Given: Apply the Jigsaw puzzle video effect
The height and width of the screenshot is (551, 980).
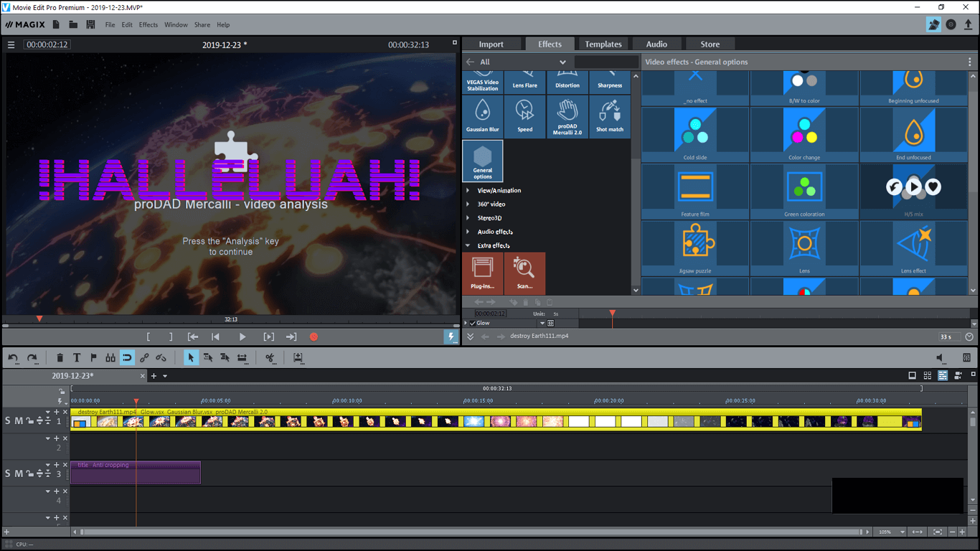Looking at the screenshot, I should coord(695,248).
